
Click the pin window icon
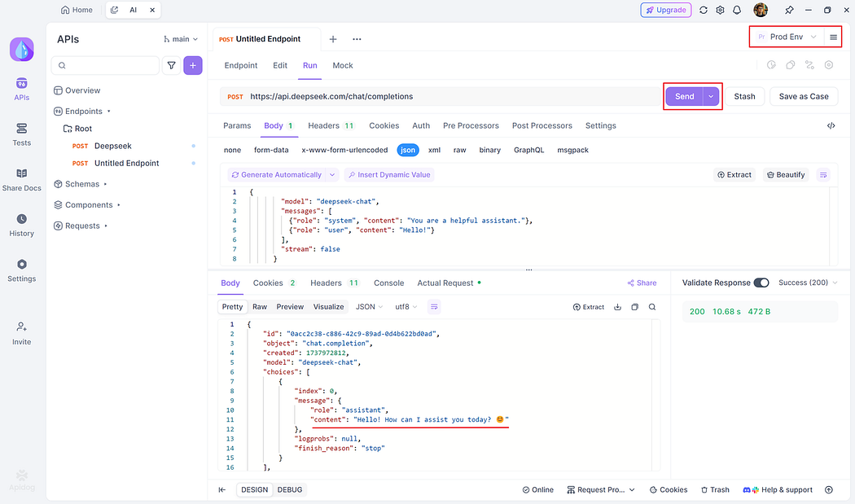[x=789, y=10]
